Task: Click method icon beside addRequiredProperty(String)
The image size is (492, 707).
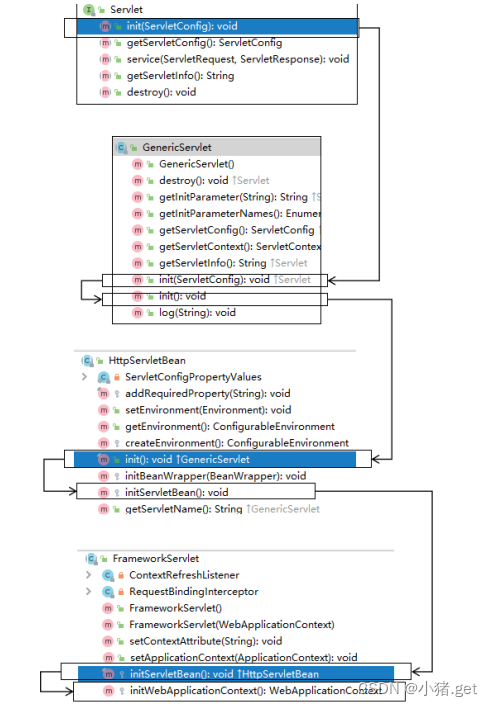Action: click(104, 393)
